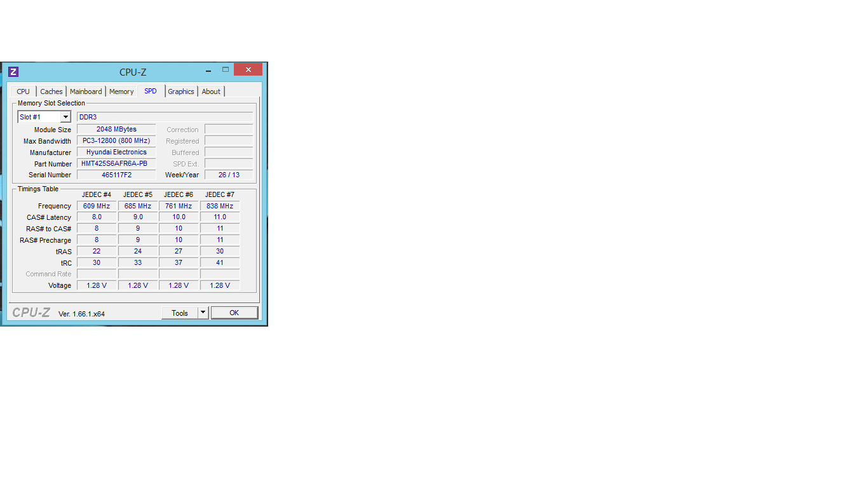Click the JEDEC #6 column header
The width and height of the screenshot is (868, 488).
click(179, 194)
